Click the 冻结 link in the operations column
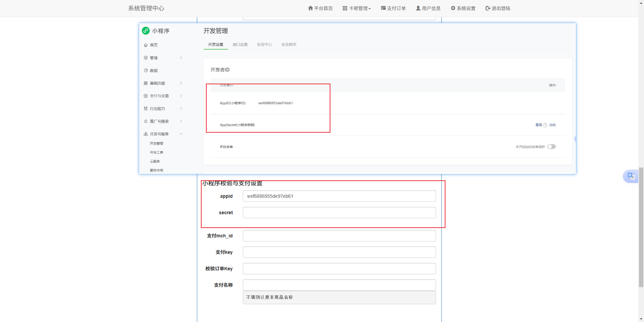This screenshot has width=644, height=322. coord(552,125)
